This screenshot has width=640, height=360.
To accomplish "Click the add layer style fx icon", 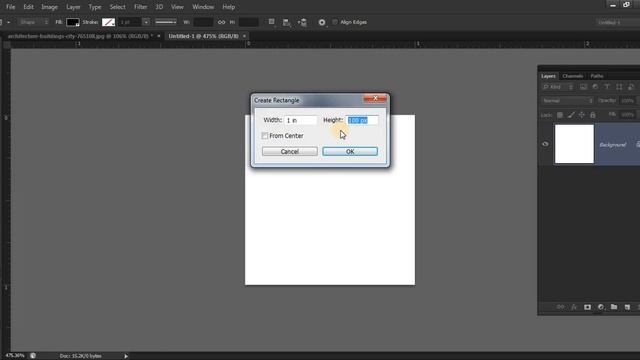I will pyautogui.click(x=574, y=307).
